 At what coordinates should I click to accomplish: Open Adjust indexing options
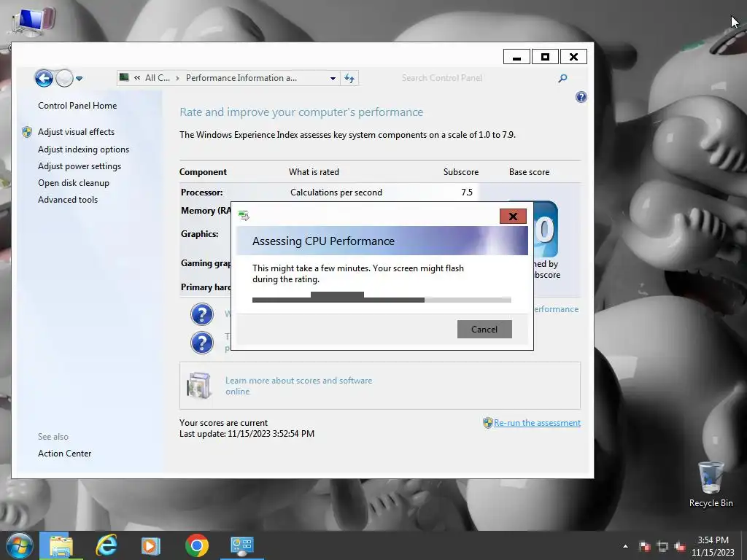pos(83,149)
